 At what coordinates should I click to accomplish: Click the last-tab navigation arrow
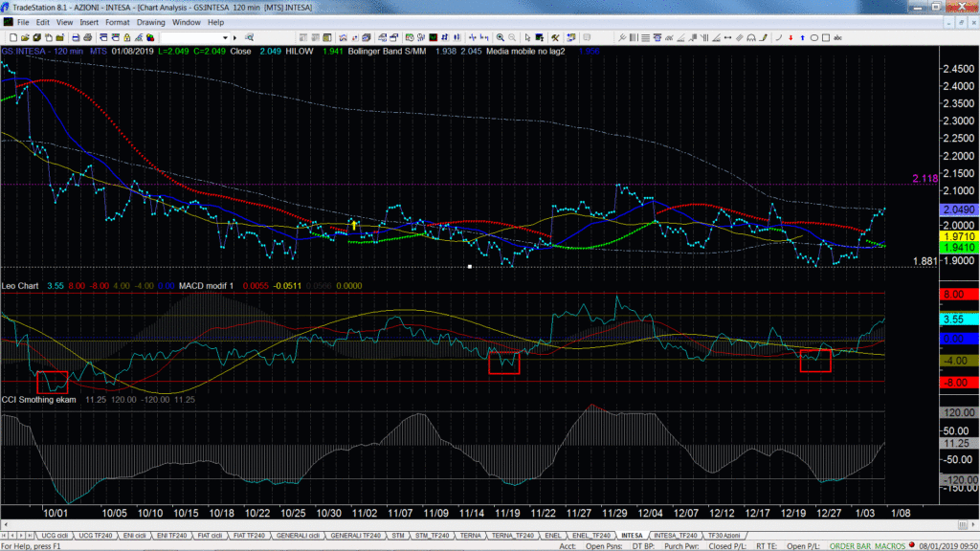point(30,536)
